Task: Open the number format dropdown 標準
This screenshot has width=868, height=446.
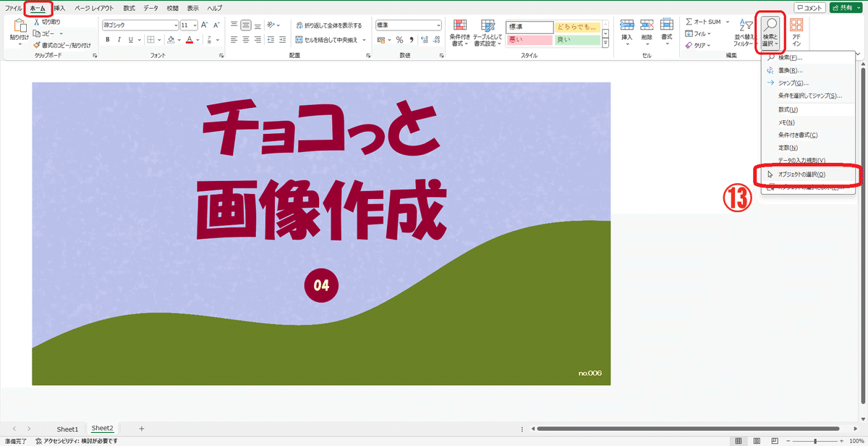Action: click(438, 25)
